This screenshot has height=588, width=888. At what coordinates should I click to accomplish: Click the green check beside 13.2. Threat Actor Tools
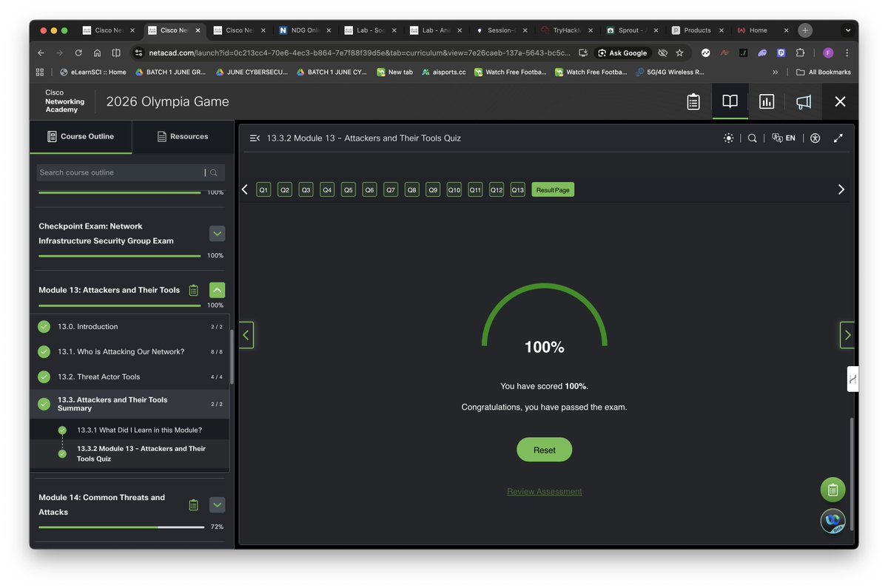44,376
